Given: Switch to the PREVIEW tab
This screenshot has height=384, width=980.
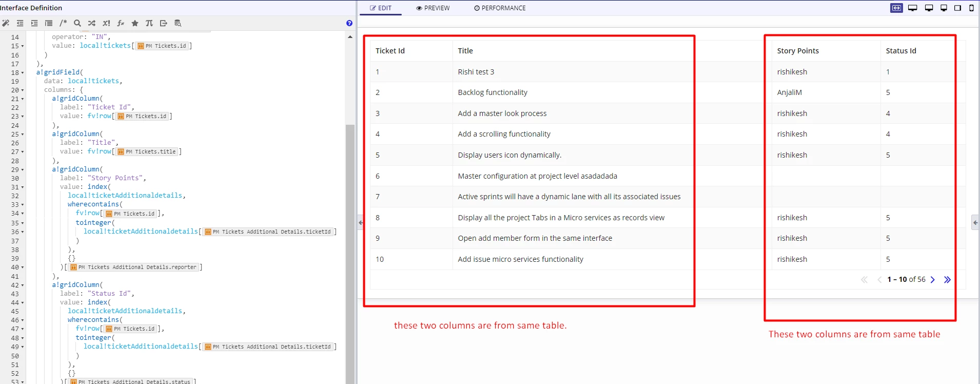Looking at the screenshot, I should tap(433, 8).
